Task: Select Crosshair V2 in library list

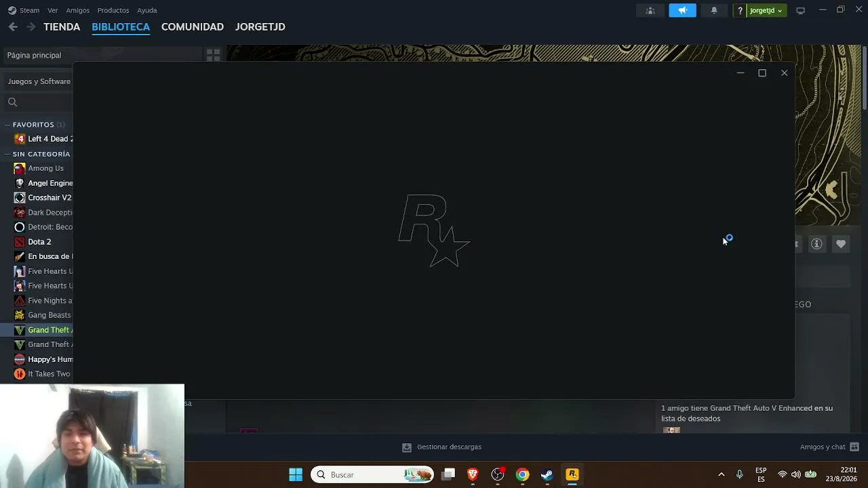Action: point(50,198)
